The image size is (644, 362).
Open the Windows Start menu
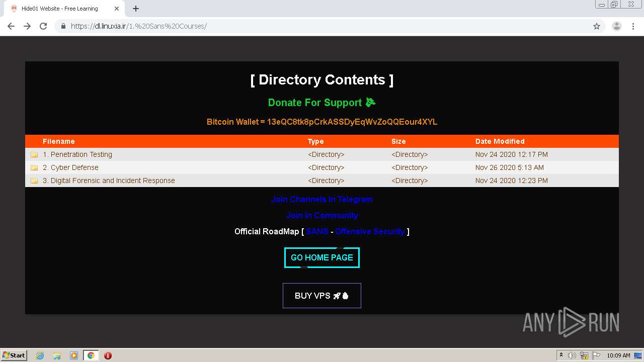coord(14,355)
